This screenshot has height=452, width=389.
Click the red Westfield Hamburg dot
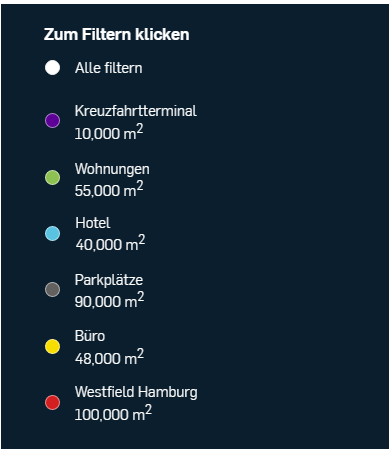[52, 402]
